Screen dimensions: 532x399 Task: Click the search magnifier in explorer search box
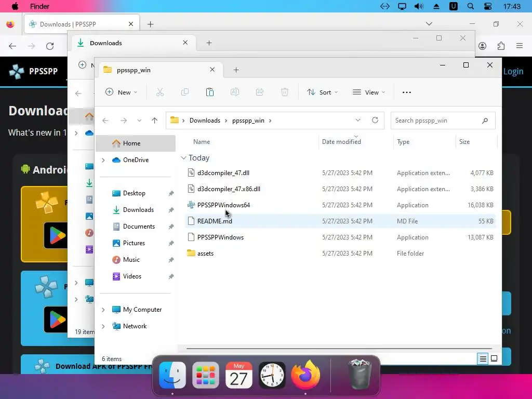485,121
